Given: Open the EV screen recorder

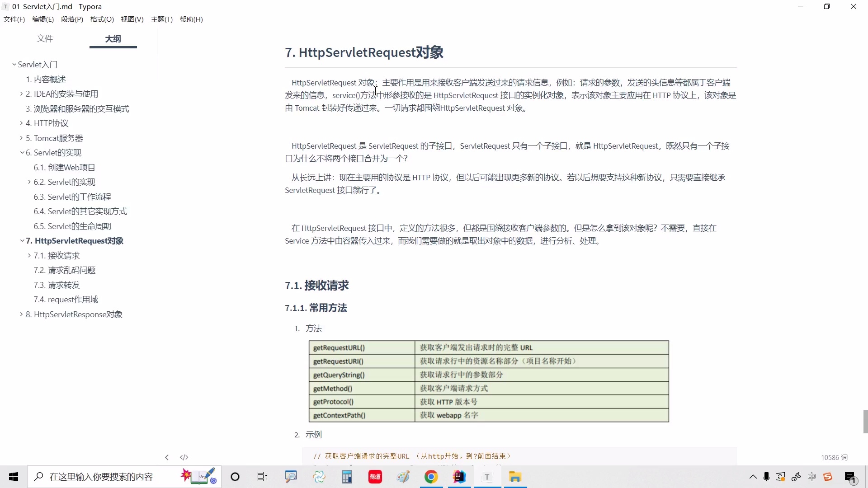Looking at the screenshot, I should click(x=319, y=477).
